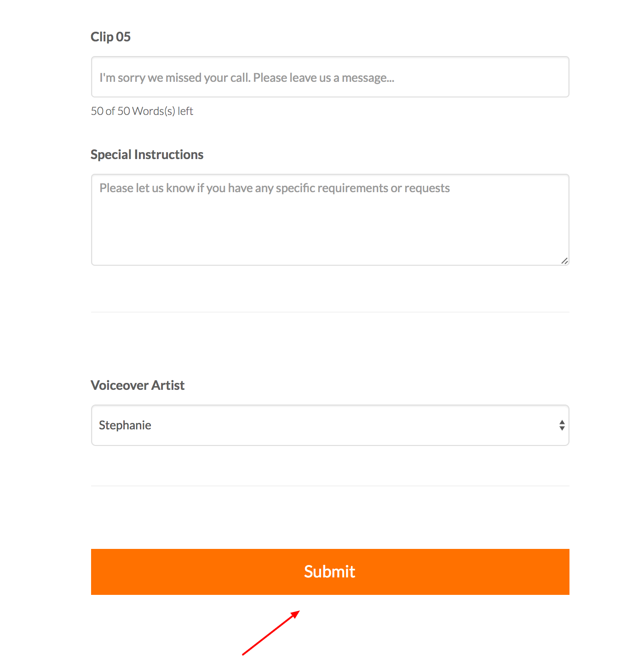Click the left edge of the Submit button

[x=97, y=571]
